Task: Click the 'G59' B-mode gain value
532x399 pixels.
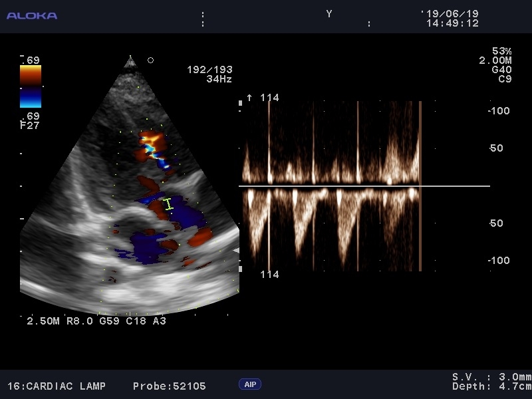Action: click(x=109, y=321)
